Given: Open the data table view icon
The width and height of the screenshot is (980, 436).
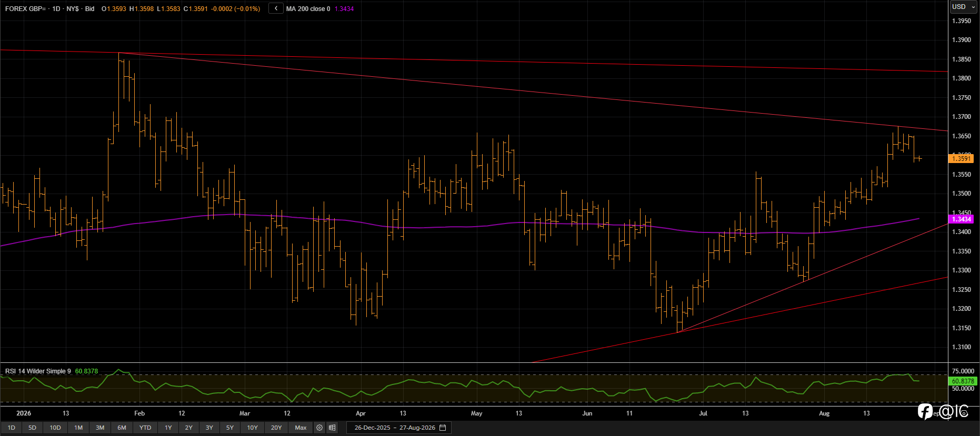Looking at the screenshot, I should (x=332, y=428).
